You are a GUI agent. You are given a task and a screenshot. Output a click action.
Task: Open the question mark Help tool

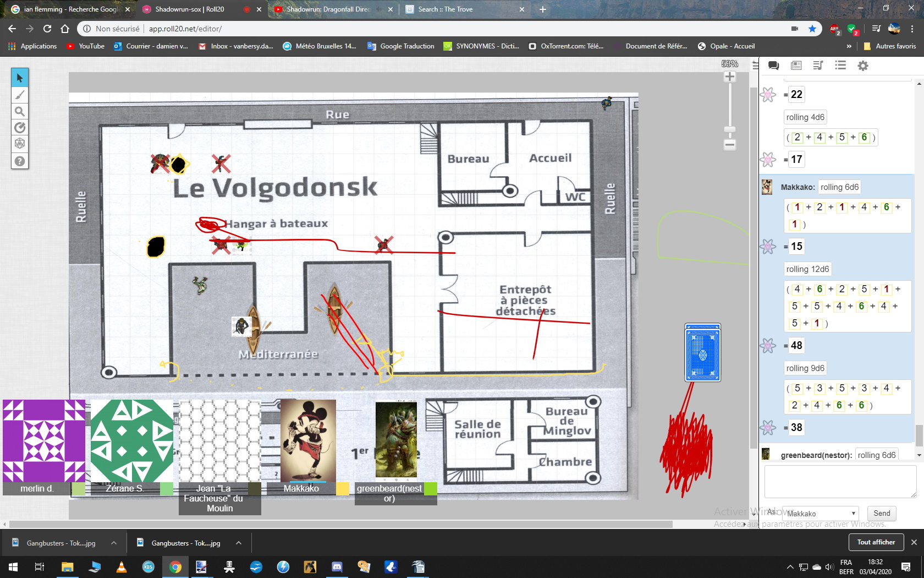click(x=20, y=161)
